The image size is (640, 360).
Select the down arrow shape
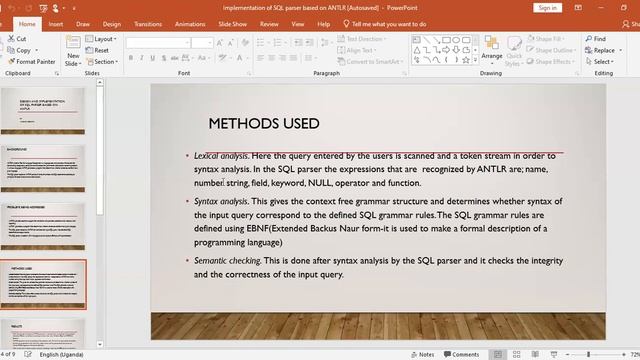[x=456, y=50]
